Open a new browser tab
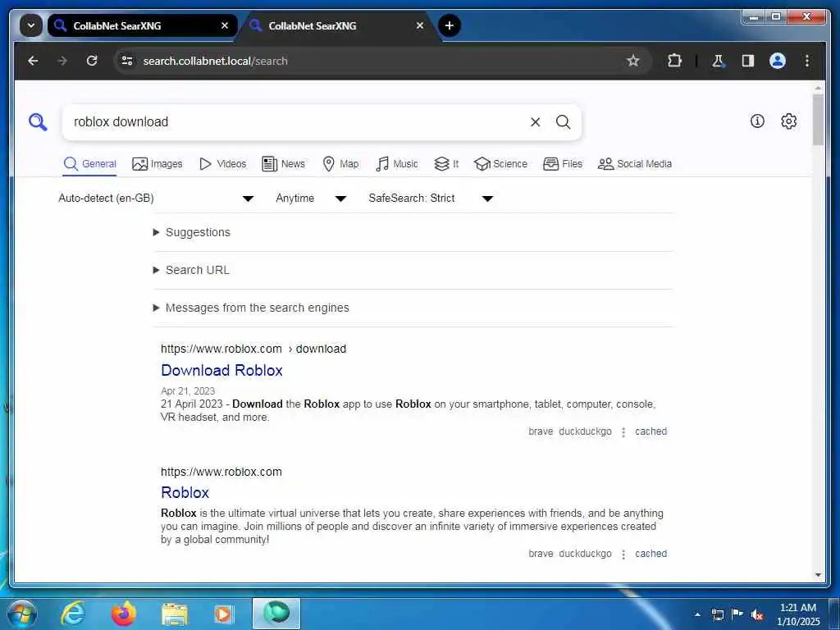Screen dimensions: 840x630 coord(450,25)
